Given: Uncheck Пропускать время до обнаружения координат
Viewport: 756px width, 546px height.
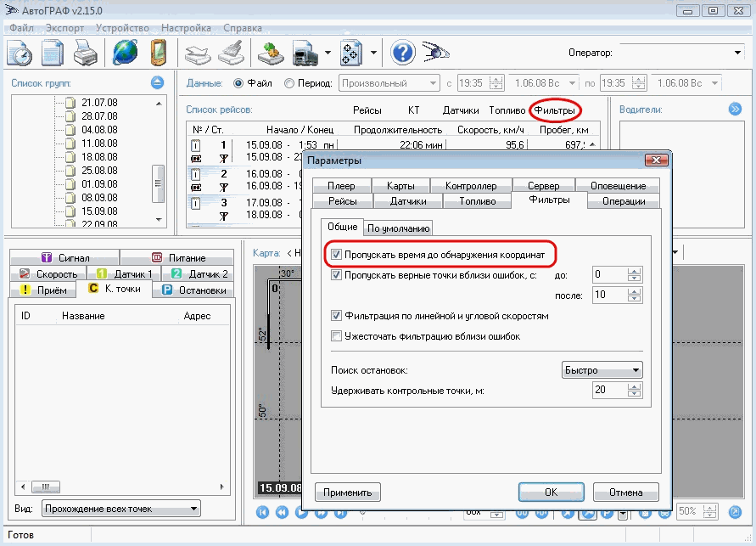Looking at the screenshot, I should tap(337, 254).
